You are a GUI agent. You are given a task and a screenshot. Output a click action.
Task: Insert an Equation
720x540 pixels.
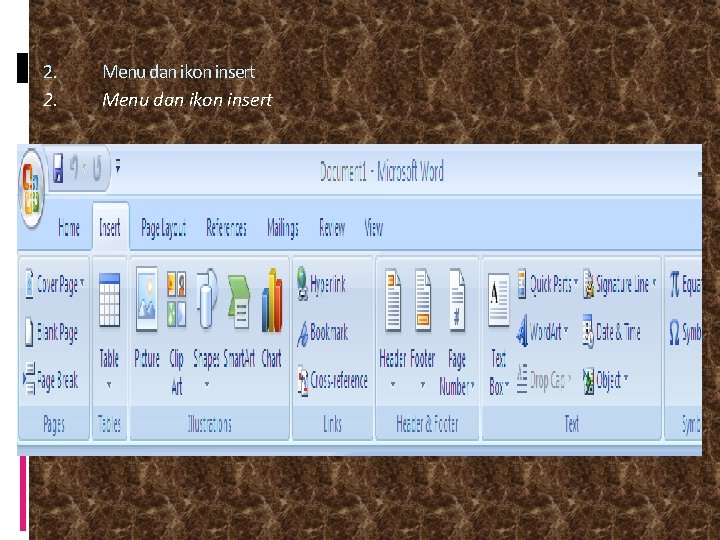[685, 284]
